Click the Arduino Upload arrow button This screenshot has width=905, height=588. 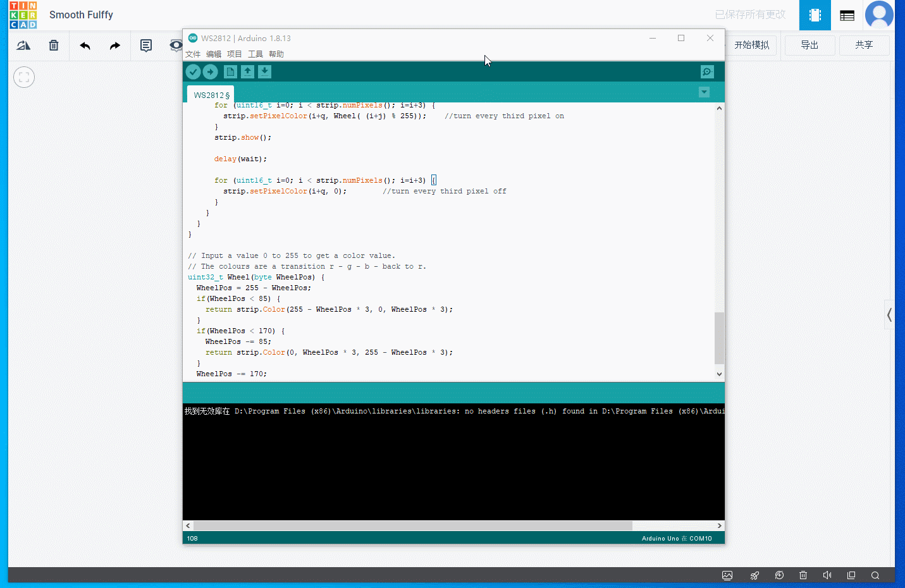[211, 72]
